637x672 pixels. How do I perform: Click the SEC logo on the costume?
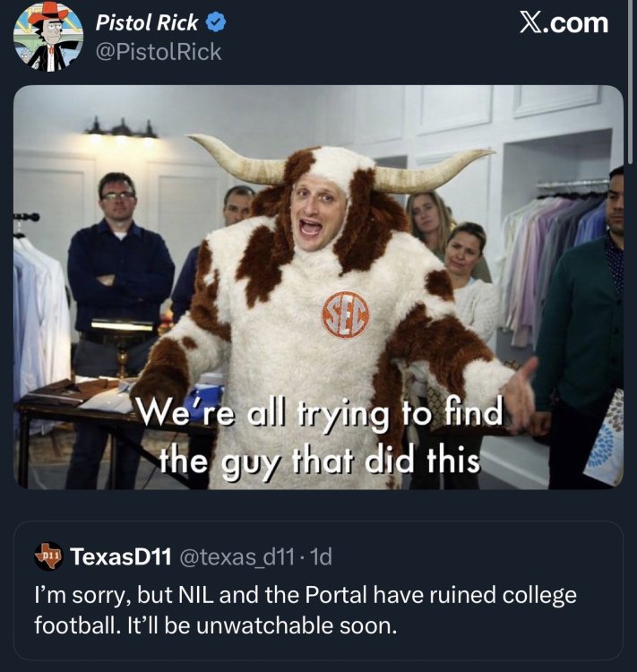pyautogui.click(x=345, y=317)
